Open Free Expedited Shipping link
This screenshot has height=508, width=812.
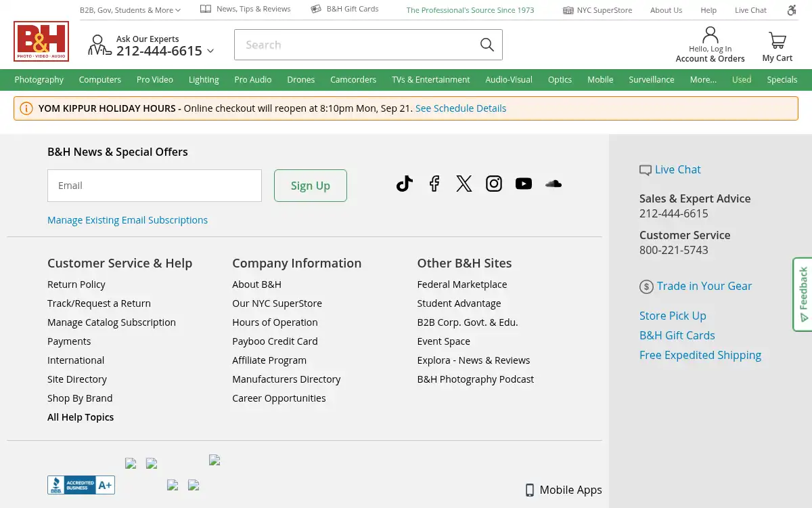(x=700, y=355)
